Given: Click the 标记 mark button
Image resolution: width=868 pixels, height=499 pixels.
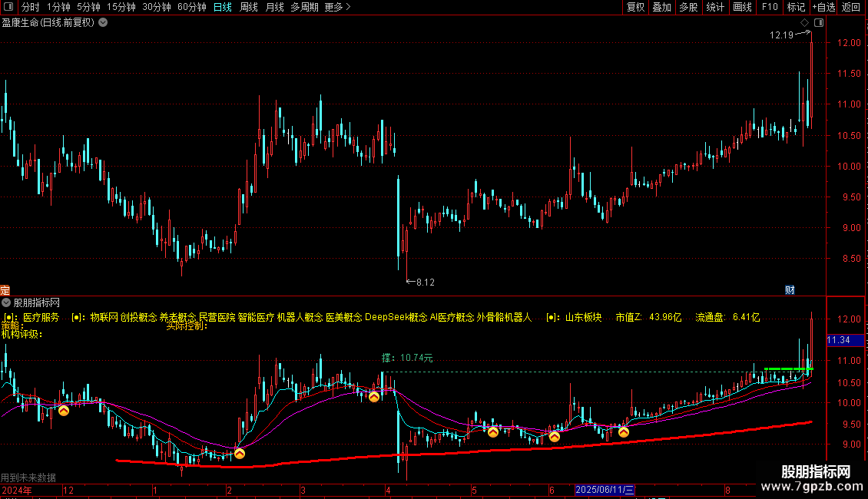Looking at the screenshot, I should tap(796, 7).
